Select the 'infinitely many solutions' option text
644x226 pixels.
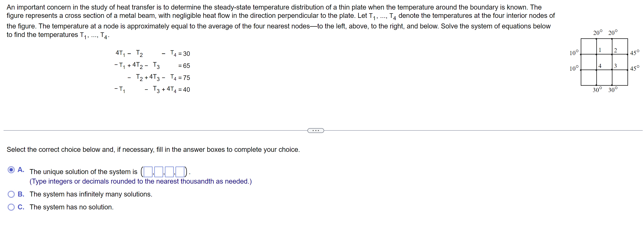click(x=91, y=194)
